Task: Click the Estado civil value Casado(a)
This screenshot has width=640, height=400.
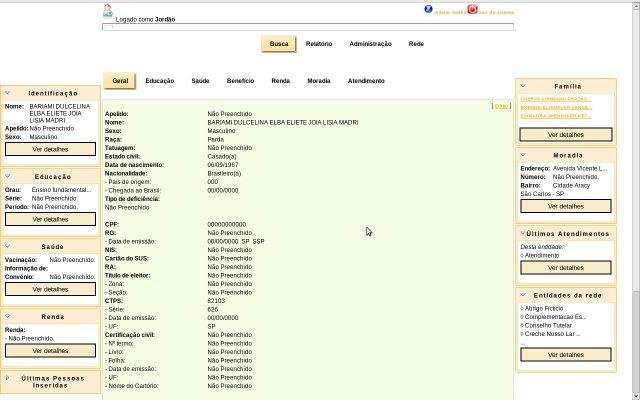Action: pos(222,156)
